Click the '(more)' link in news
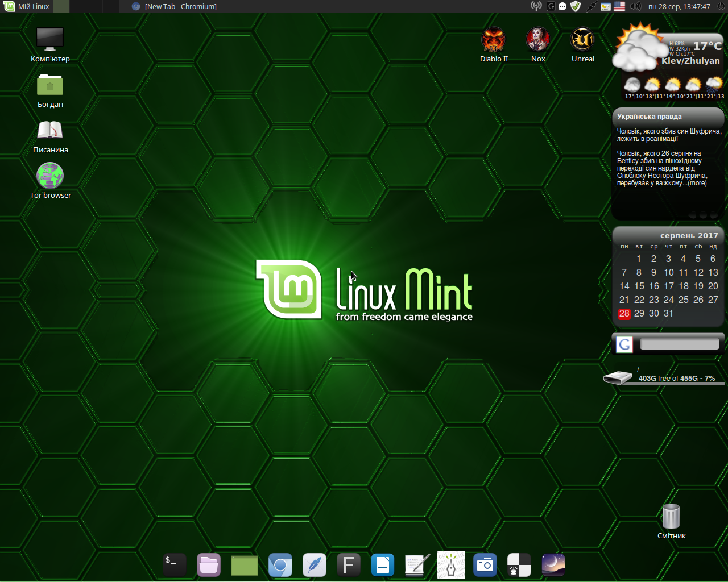The image size is (728, 582). tap(697, 183)
